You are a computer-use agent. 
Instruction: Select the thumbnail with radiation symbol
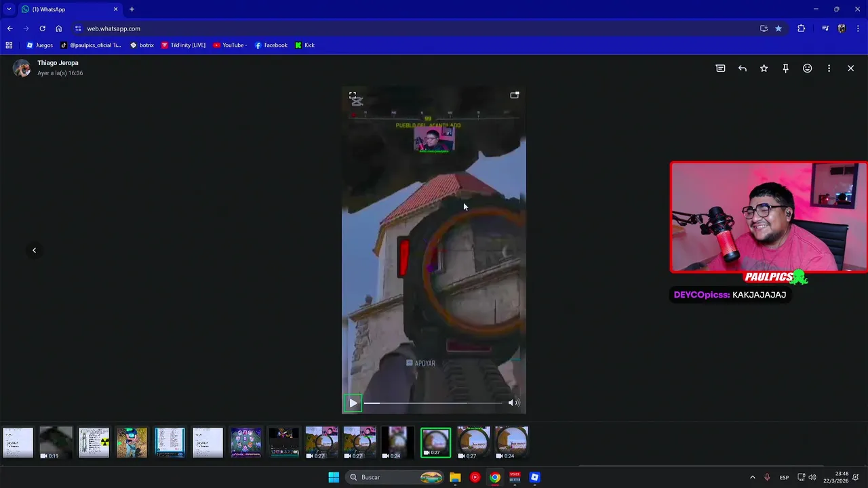pos(94,443)
